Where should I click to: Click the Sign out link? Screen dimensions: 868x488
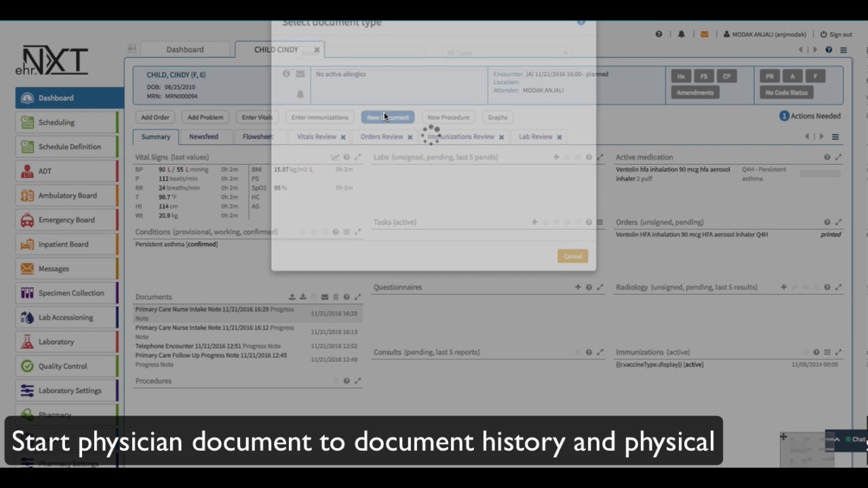(x=836, y=35)
